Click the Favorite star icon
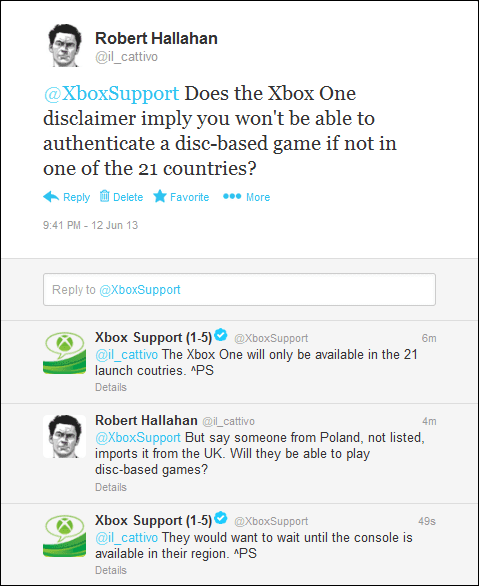Viewport: 479px width, 586px height. [x=160, y=196]
